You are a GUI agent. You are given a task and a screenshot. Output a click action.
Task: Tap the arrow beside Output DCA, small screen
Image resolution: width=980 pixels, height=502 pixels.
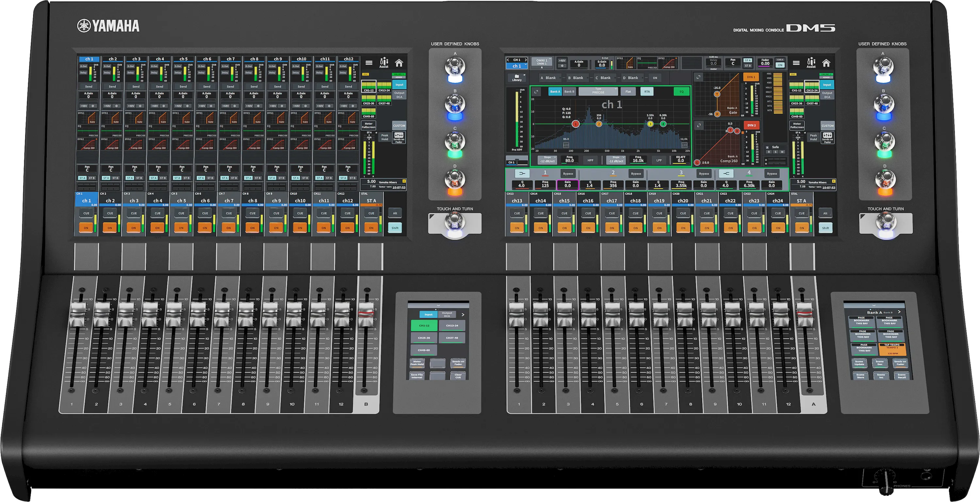coord(463,315)
